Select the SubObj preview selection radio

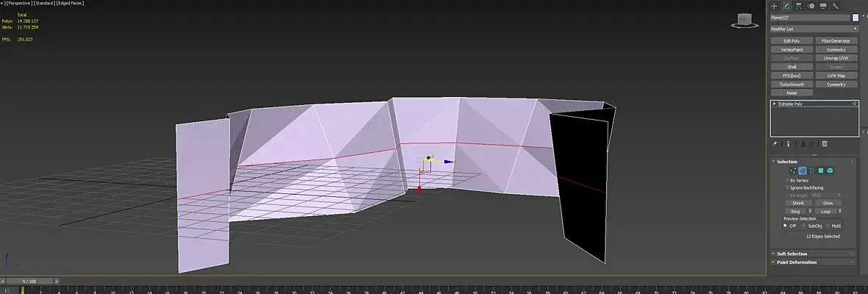tap(804, 226)
